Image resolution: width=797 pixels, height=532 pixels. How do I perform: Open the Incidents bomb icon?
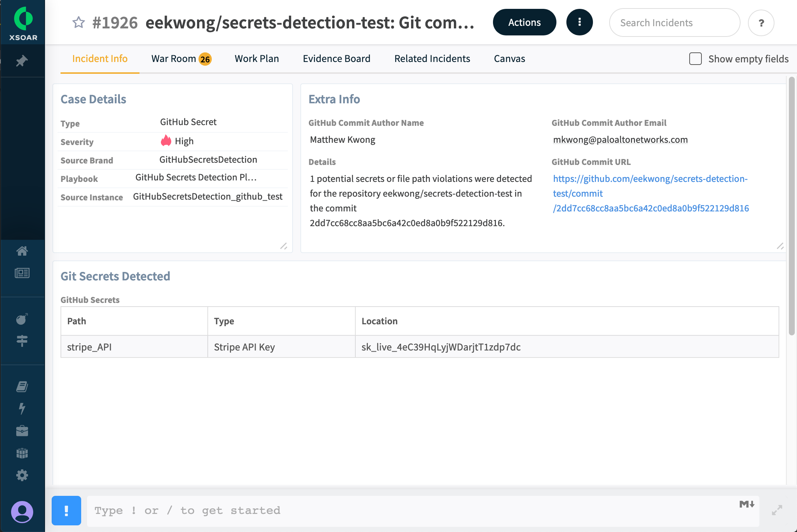[22, 319]
